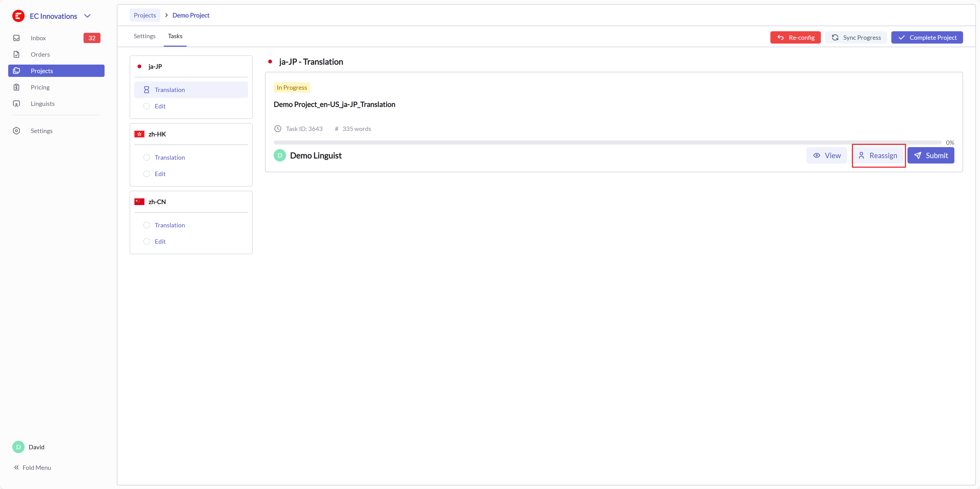Click the hourglass icon on ja-JP Translation
The width and height of the screenshot is (980, 489).
[x=147, y=90]
